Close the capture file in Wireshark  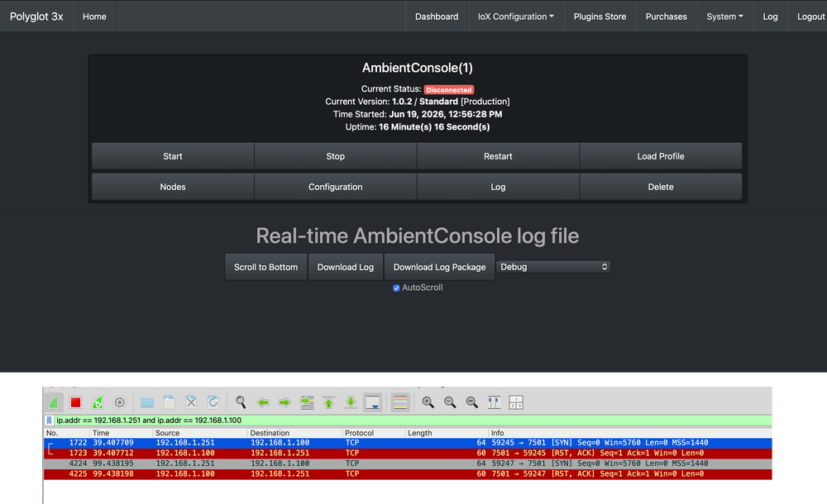[191, 402]
